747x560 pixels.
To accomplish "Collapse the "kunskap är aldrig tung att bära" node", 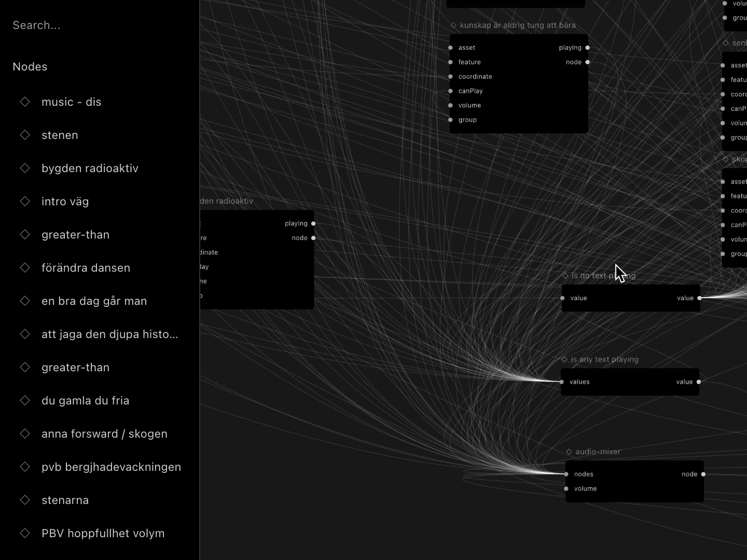I will [453, 25].
